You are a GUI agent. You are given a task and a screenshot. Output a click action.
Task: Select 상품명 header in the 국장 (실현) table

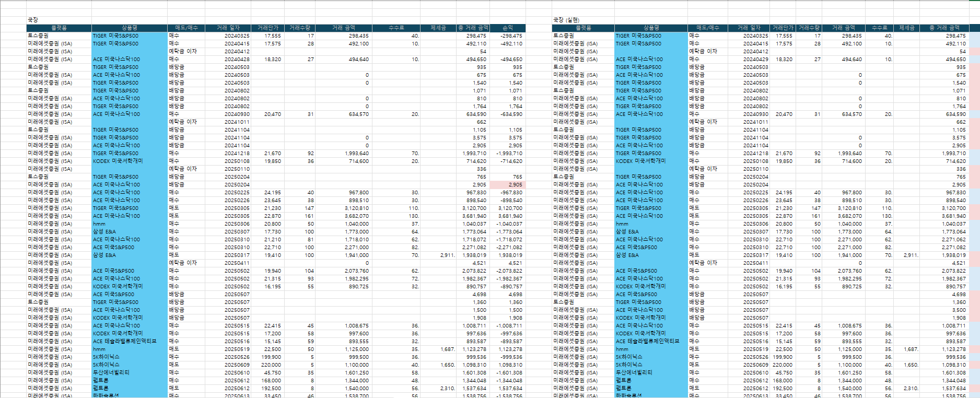coord(651,28)
